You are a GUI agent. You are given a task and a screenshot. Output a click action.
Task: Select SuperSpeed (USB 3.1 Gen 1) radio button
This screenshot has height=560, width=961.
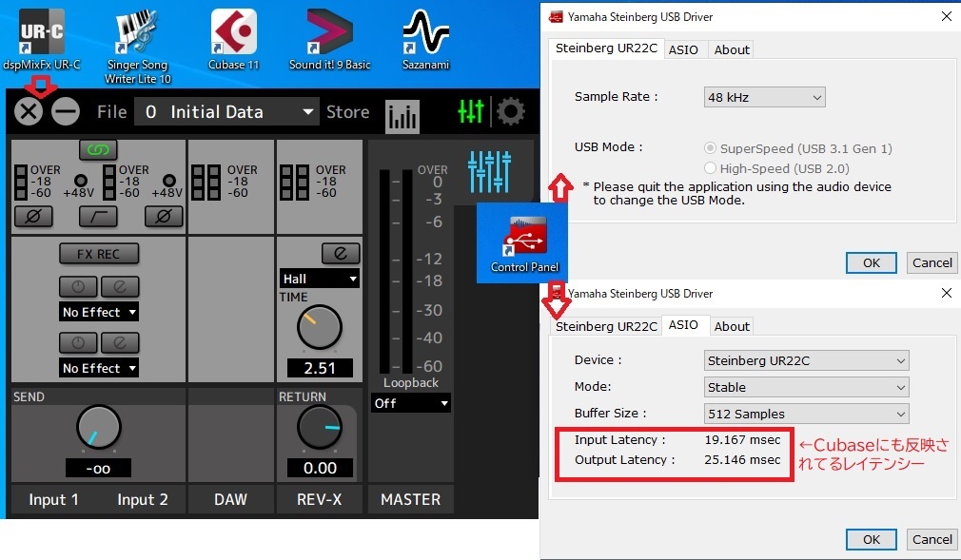pos(711,148)
